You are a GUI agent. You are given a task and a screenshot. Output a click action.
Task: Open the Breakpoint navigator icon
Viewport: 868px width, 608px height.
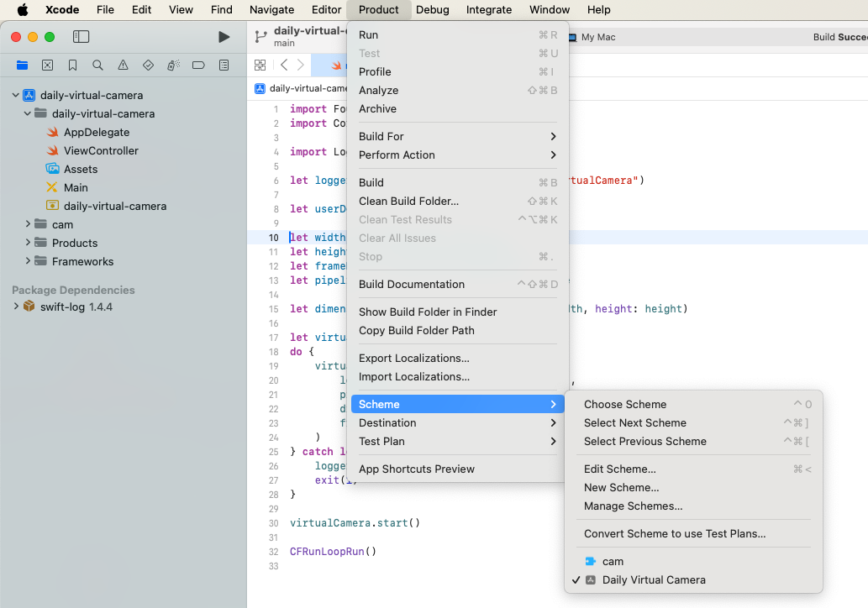(x=198, y=66)
